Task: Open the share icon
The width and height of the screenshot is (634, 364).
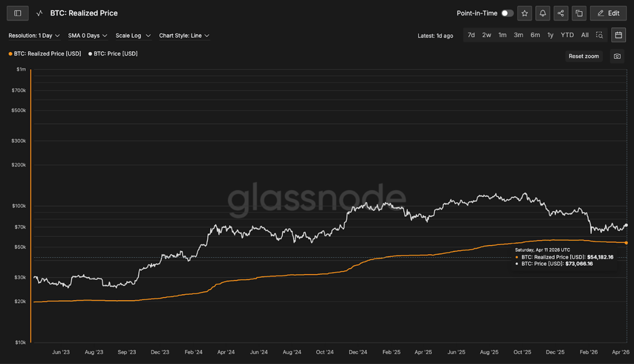Action: tap(561, 13)
